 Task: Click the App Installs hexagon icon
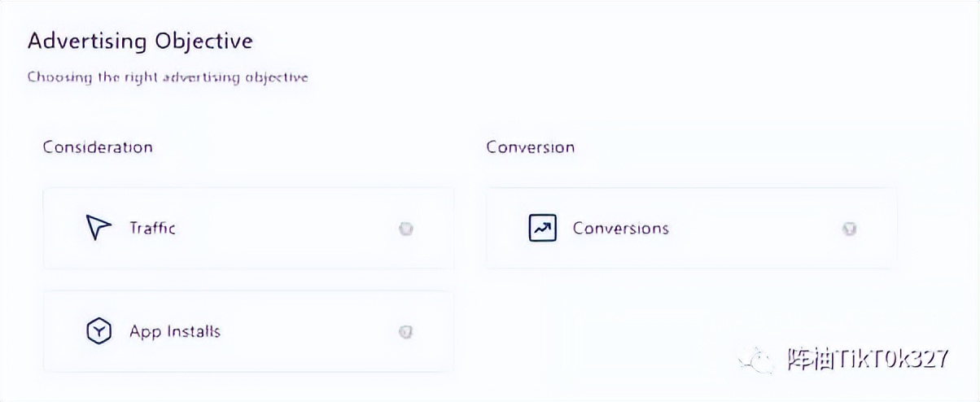[98, 331]
